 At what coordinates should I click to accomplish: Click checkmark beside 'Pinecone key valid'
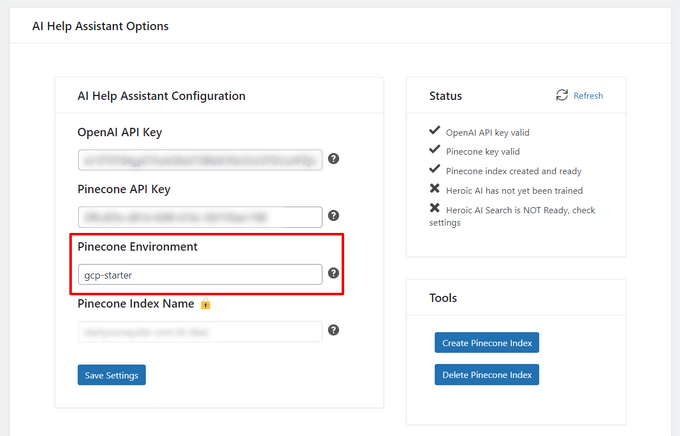pyautogui.click(x=434, y=151)
